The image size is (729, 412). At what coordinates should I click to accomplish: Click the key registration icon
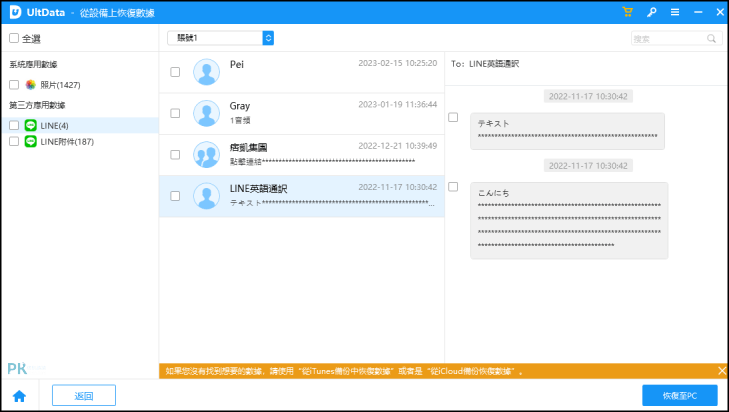coord(651,12)
